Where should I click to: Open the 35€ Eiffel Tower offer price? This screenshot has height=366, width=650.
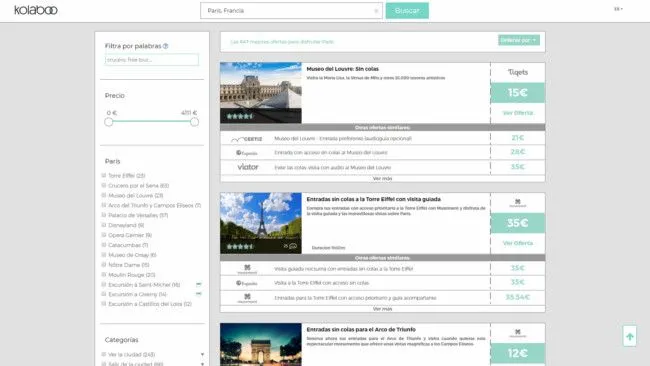[x=518, y=223]
